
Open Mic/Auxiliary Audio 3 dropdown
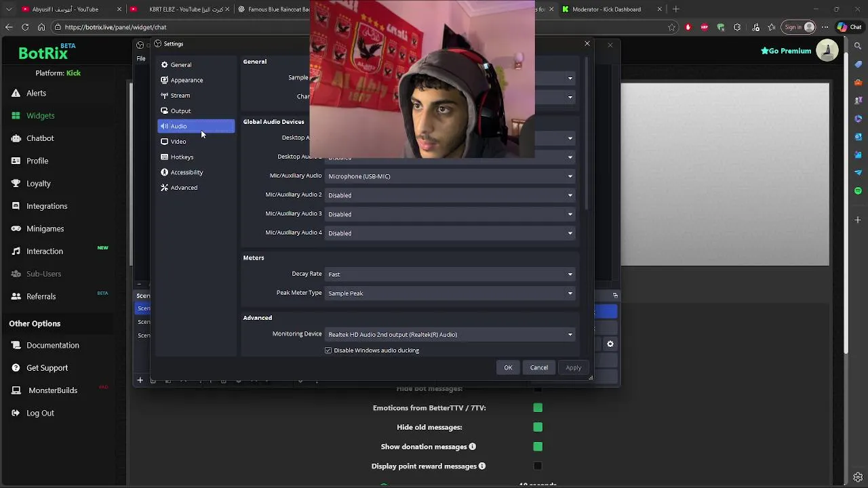click(450, 214)
